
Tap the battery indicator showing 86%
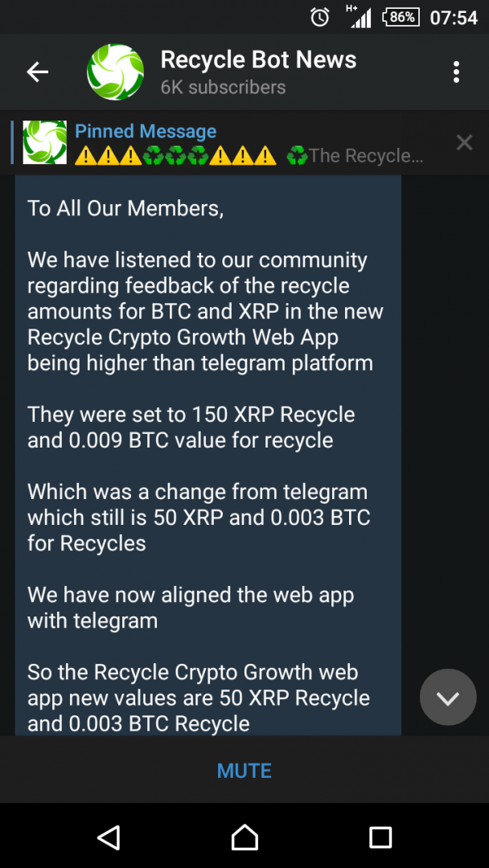point(401,16)
